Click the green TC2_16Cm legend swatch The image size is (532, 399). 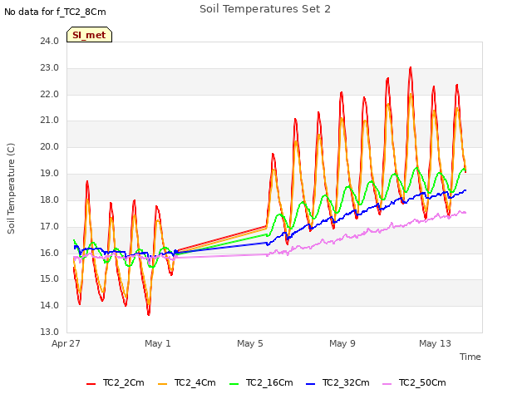tap(234, 384)
